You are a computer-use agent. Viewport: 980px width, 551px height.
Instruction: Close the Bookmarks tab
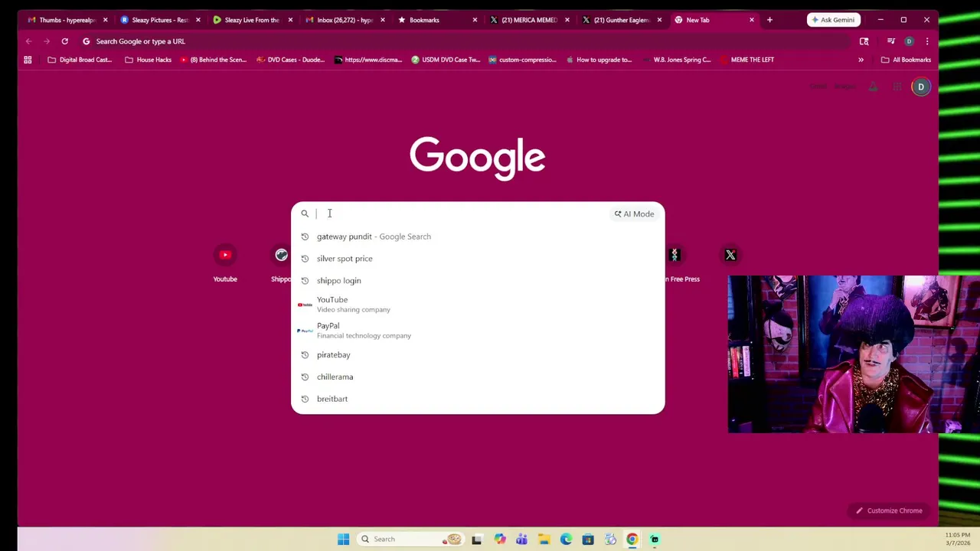[x=475, y=20]
